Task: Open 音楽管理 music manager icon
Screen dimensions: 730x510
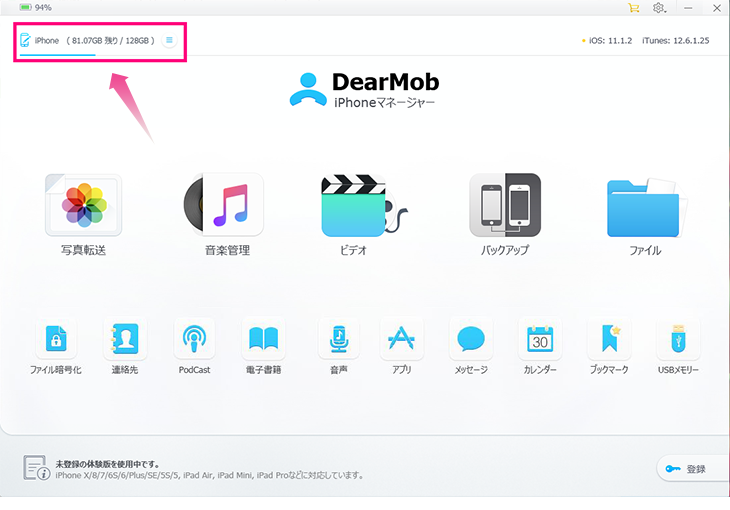Action: pyautogui.click(x=224, y=205)
